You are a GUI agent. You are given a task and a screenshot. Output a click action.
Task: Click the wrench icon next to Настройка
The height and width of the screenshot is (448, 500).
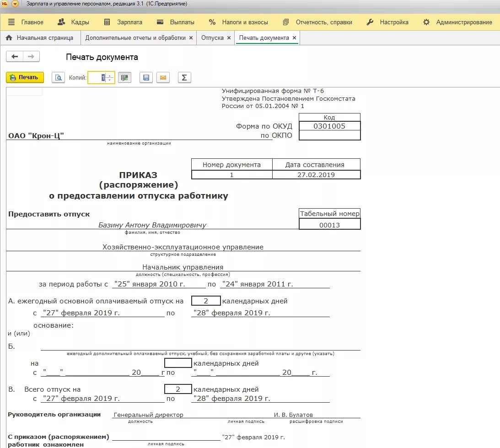[370, 22]
